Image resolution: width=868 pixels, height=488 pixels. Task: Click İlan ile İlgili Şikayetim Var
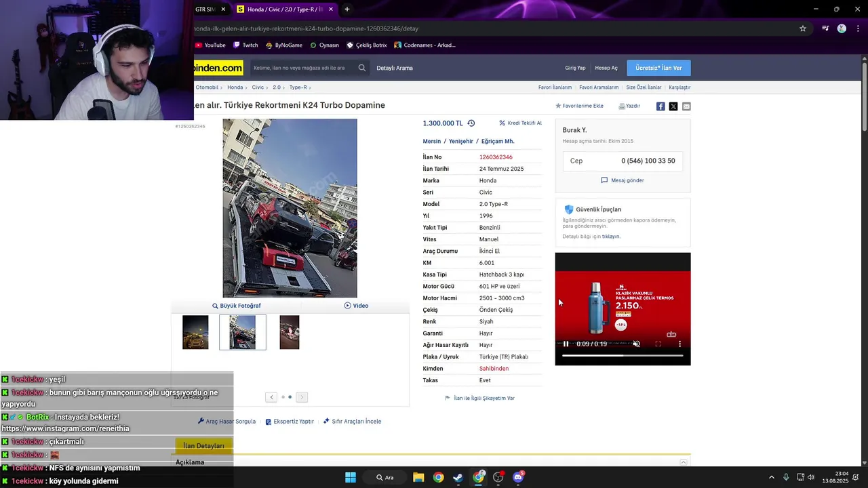click(x=479, y=399)
